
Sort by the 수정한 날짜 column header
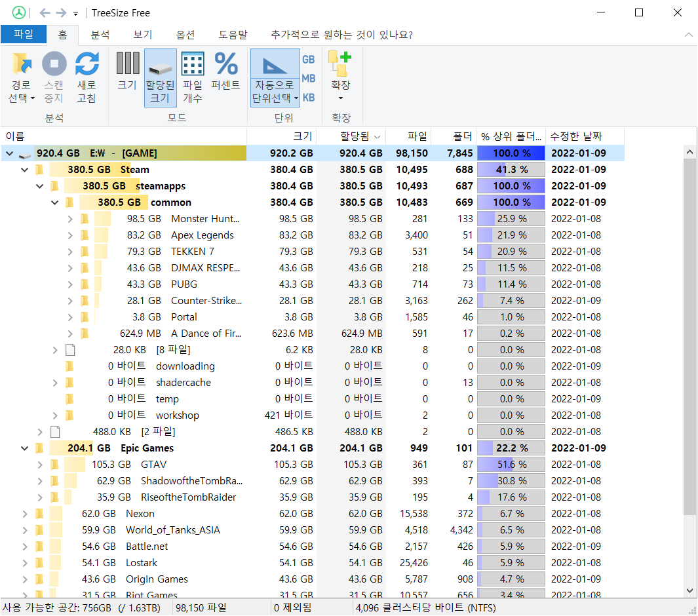(x=585, y=136)
